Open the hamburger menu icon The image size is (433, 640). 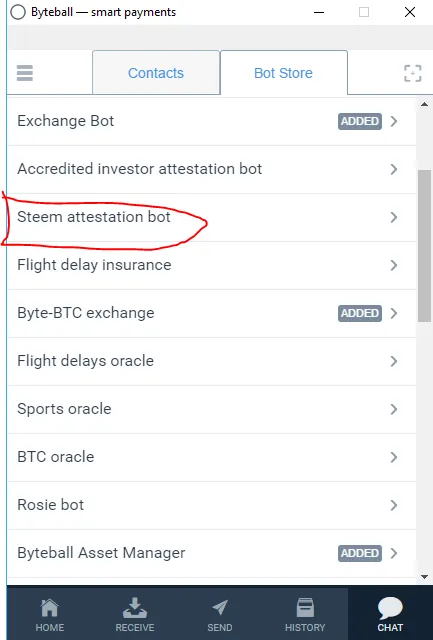24,73
